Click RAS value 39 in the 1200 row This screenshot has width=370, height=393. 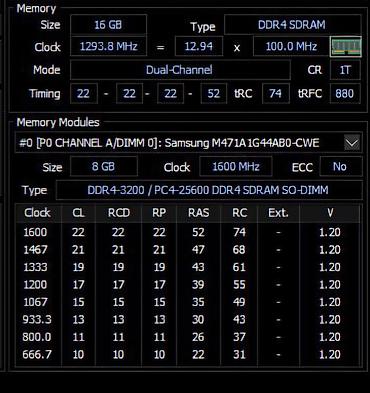[x=198, y=285]
